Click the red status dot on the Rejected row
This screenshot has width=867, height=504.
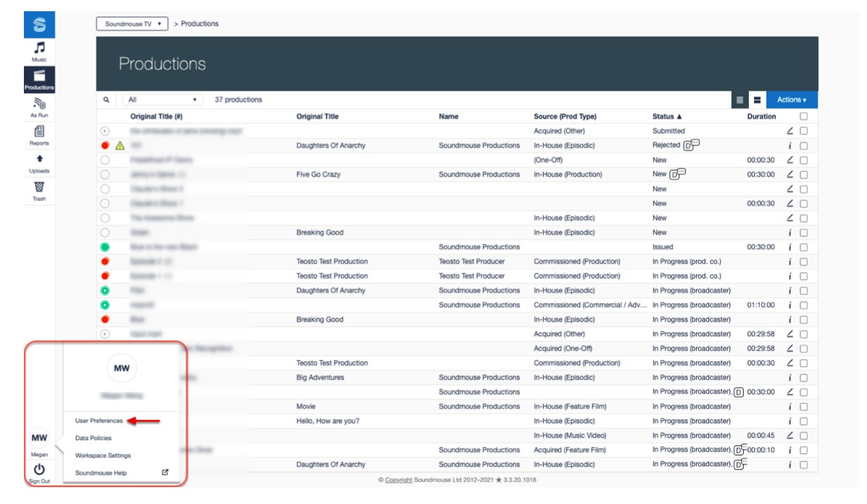[x=105, y=146]
